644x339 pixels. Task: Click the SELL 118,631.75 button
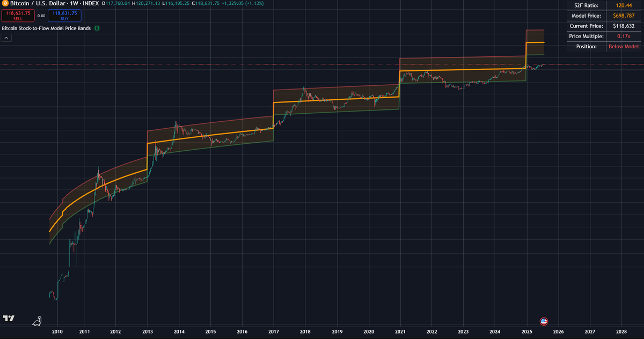[x=18, y=16]
